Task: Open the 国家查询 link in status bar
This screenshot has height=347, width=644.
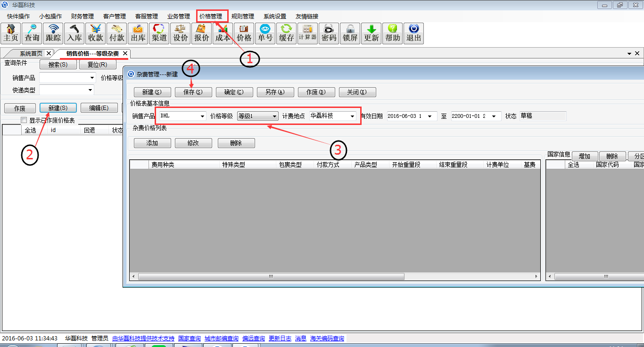Action: pos(190,339)
